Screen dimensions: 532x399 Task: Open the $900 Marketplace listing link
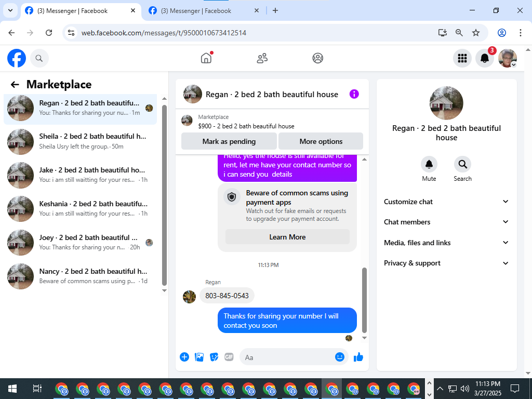pyautogui.click(x=246, y=126)
